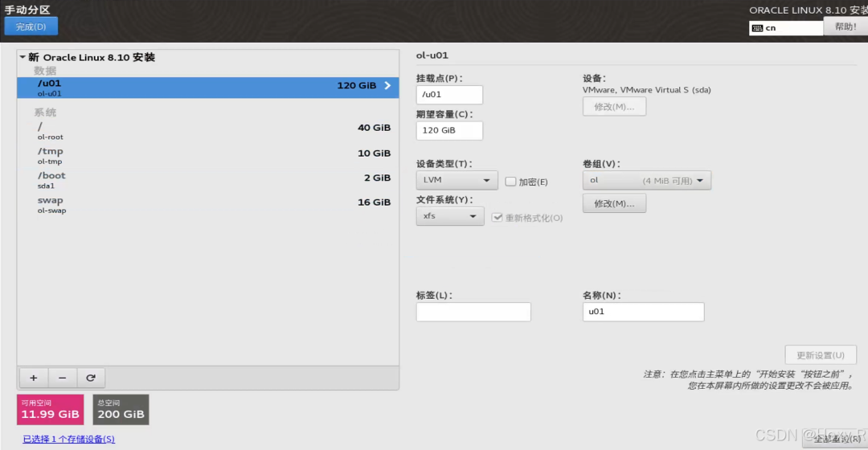Click the 数据 section header
The height and width of the screenshot is (450, 868).
tap(45, 71)
